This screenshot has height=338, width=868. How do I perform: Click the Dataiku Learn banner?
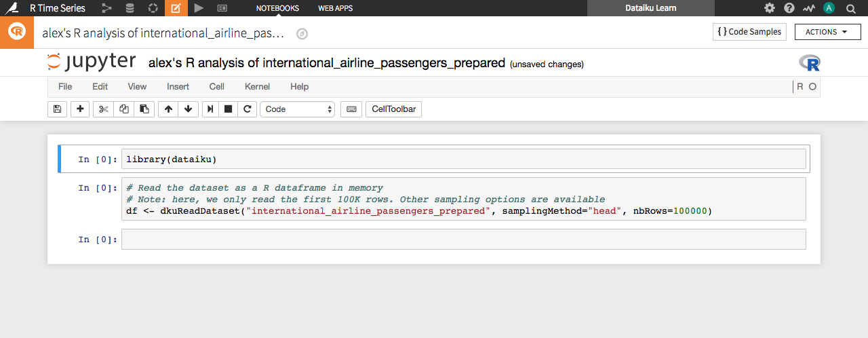coord(651,8)
